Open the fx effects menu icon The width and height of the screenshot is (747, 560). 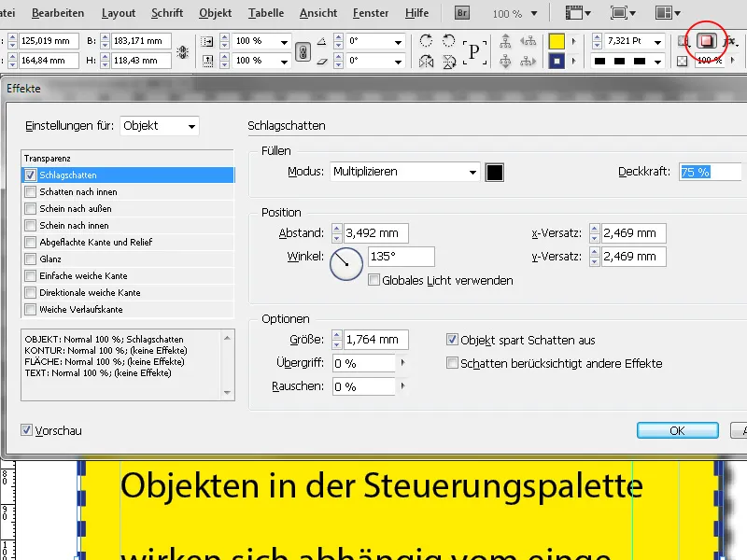729,41
